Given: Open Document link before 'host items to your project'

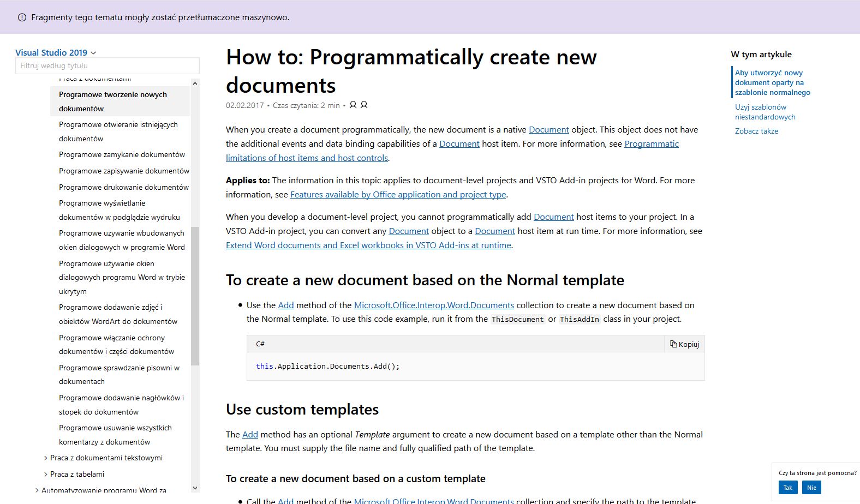Looking at the screenshot, I should point(554,217).
